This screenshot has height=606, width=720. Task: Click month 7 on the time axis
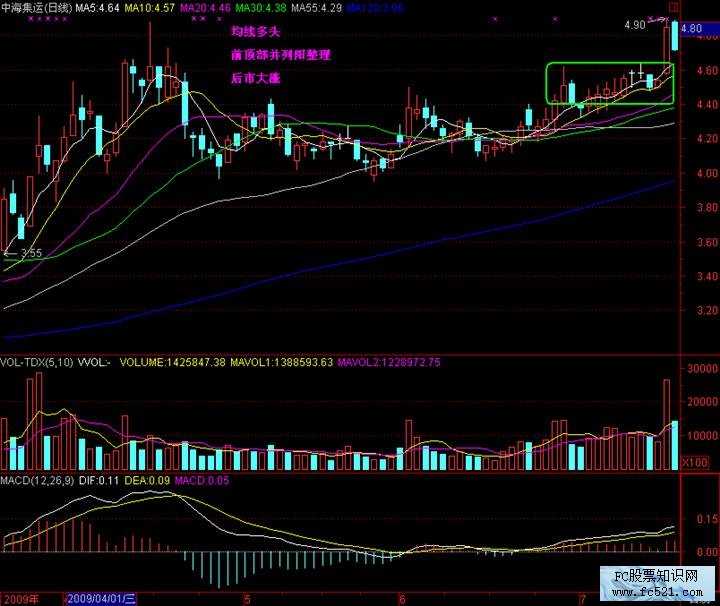pyautogui.click(x=583, y=599)
